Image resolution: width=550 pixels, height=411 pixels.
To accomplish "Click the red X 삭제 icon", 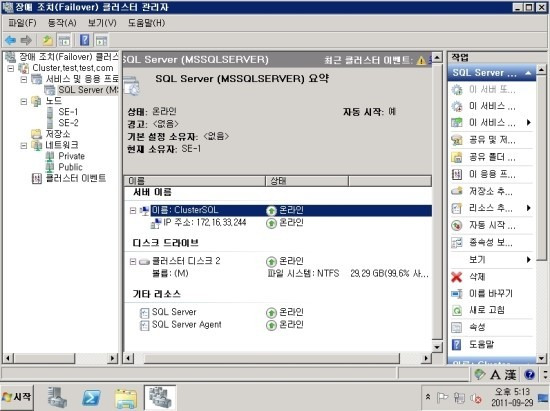I will tap(457, 277).
